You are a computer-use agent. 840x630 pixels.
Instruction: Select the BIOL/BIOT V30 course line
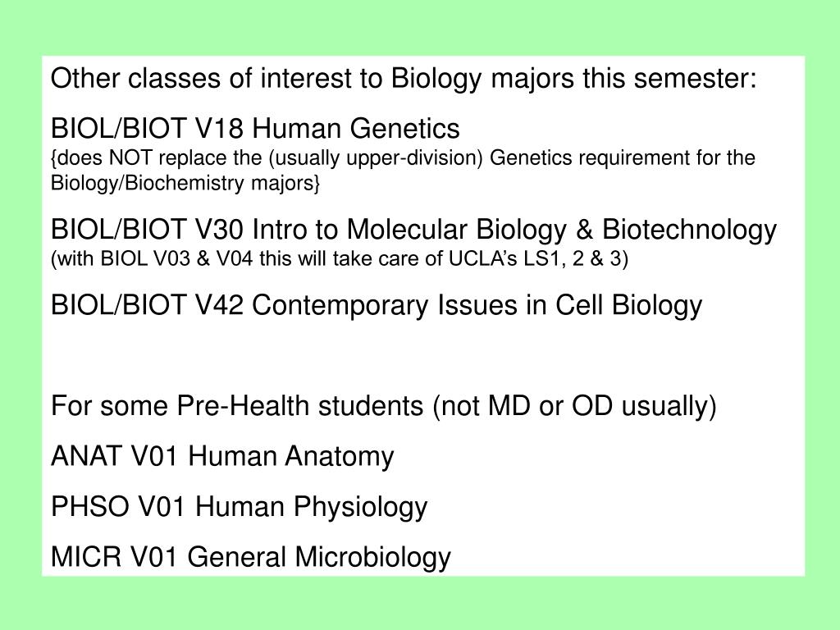coord(413,230)
